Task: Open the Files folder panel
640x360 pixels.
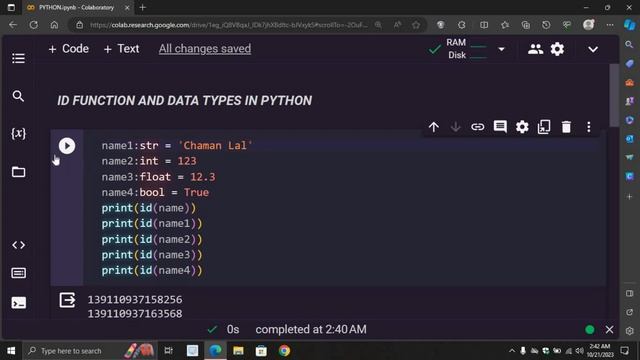Action: click(x=18, y=172)
